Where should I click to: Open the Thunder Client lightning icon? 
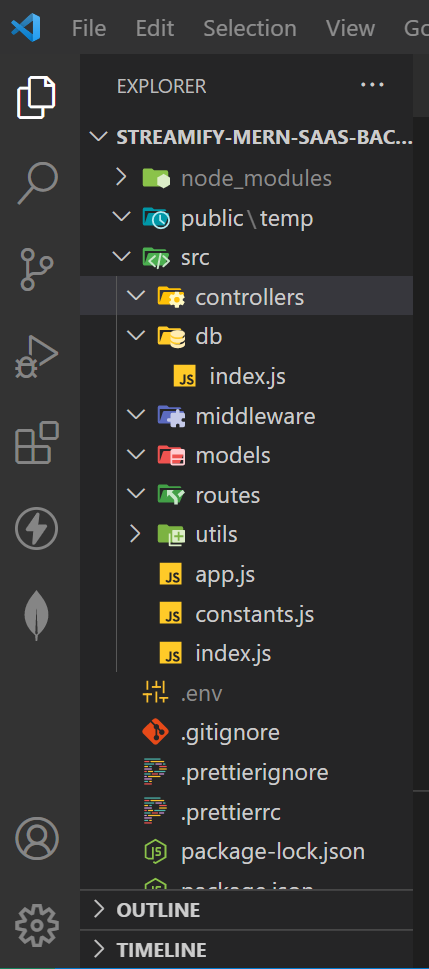[x=36, y=528]
